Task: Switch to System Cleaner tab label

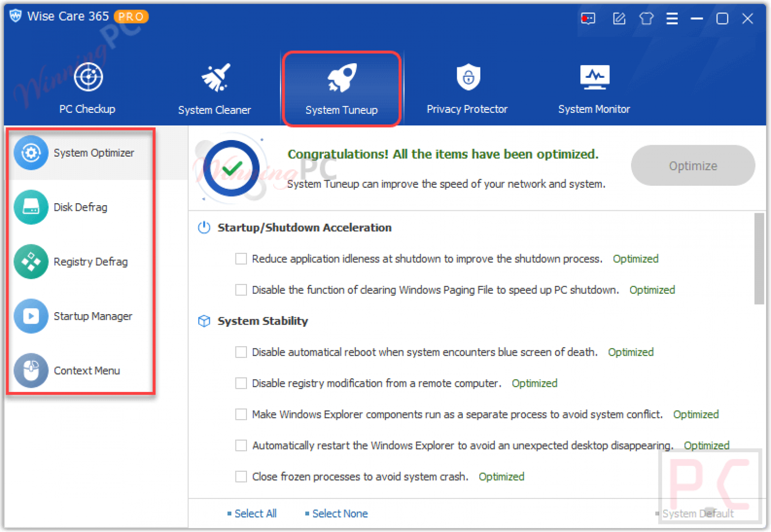Action: pyautogui.click(x=214, y=110)
